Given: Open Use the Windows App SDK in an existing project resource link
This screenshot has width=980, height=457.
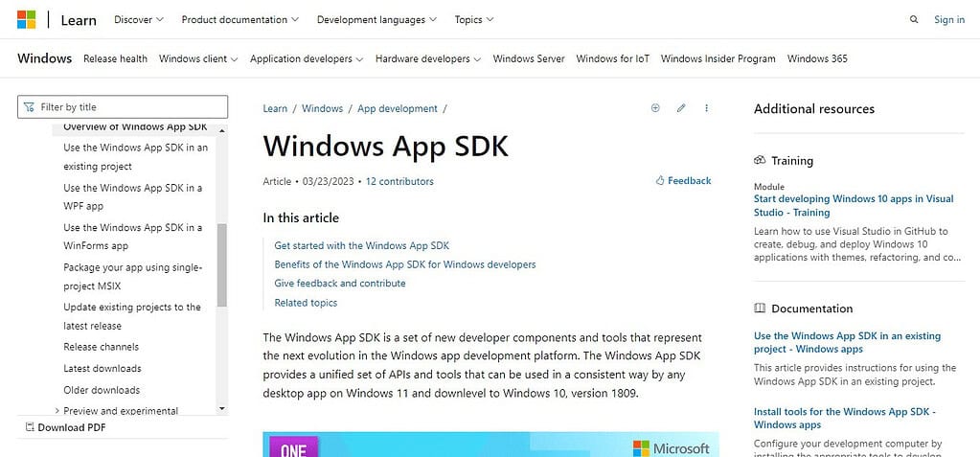Looking at the screenshot, I should (847, 343).
